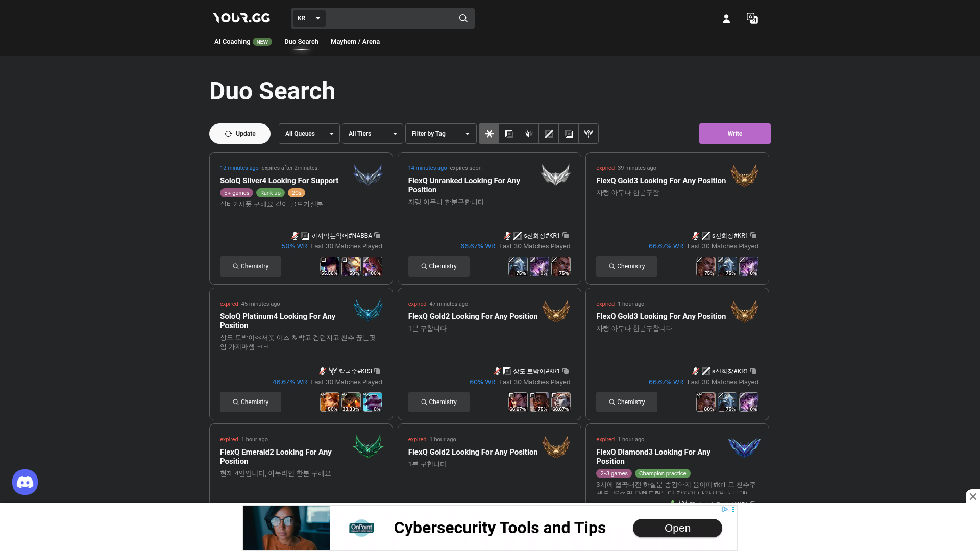The image size is (980, 551).
Task: Click Gold emblem on 39 minutes ago card
Action: [x=744, y=175]
